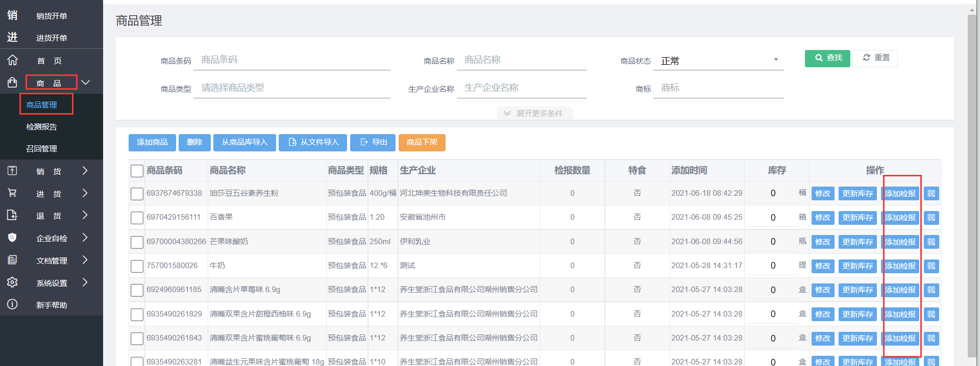This screenshot has width=980, height=366.
Task: Open 检测报告 in the sidebar
Action: point(41,126)
